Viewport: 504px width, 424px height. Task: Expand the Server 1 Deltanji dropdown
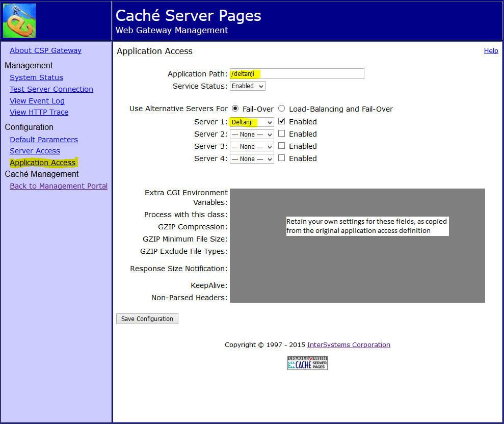(252, 122)
